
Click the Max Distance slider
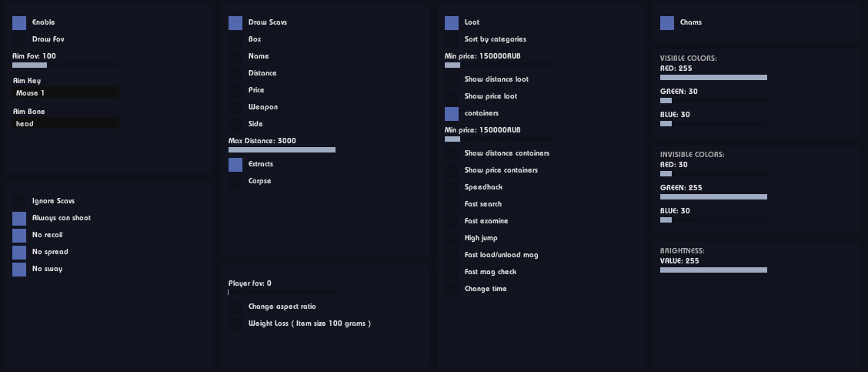click(x=282, y=149)
